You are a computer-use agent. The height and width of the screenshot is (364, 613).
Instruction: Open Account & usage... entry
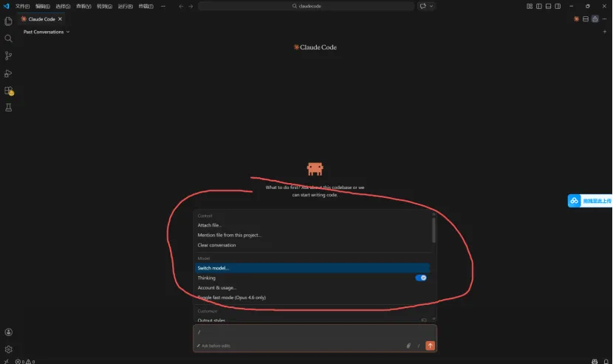coord(312,288)
